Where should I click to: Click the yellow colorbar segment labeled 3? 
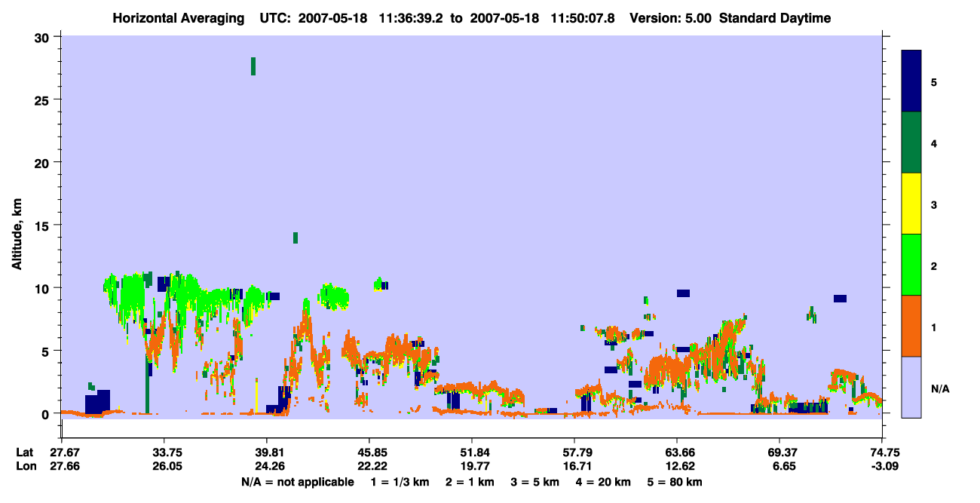[911, 204]
